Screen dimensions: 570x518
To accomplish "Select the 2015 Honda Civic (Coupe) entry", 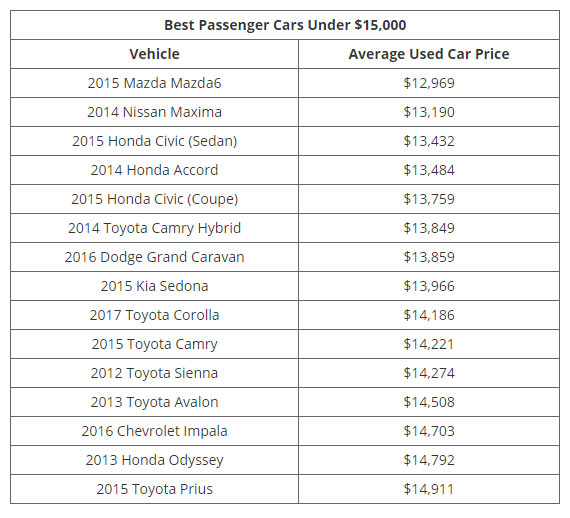I will [154, 199].
